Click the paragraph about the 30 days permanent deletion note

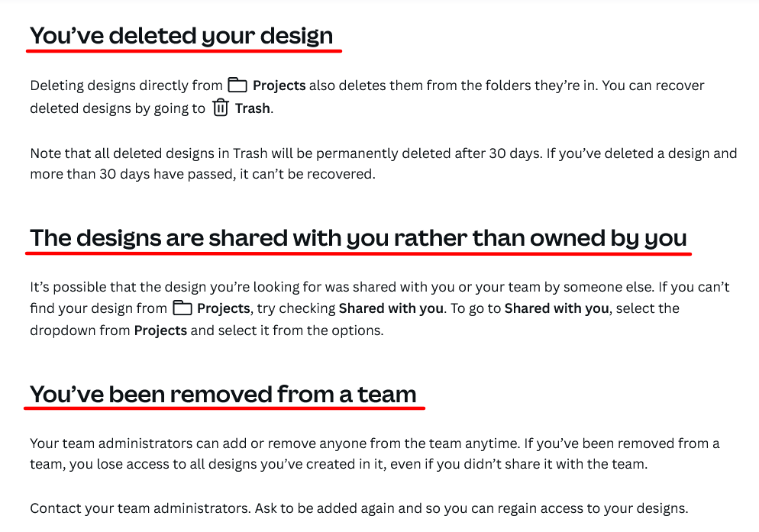point(382,164)
